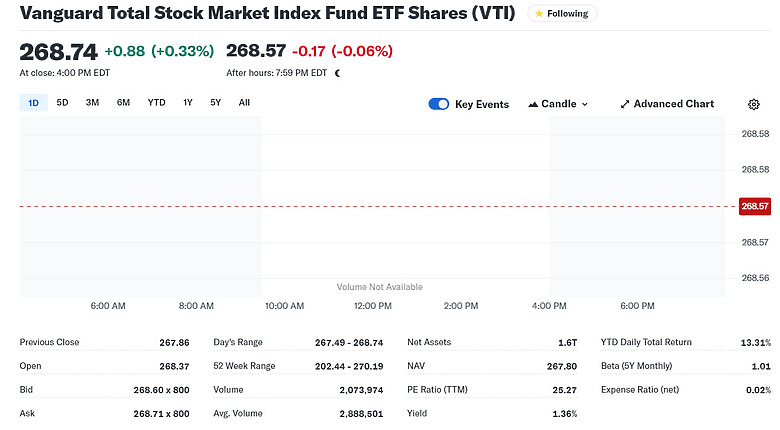This screenshot has height=430, width=780.
Task: Click the Vanguard Total Stock Market title
Action: pyautogui.click(x=267, y=13)
